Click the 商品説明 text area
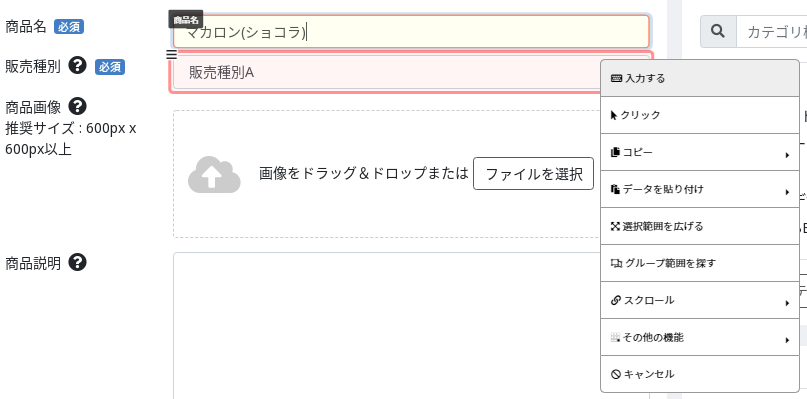 (x=386, y=325)
